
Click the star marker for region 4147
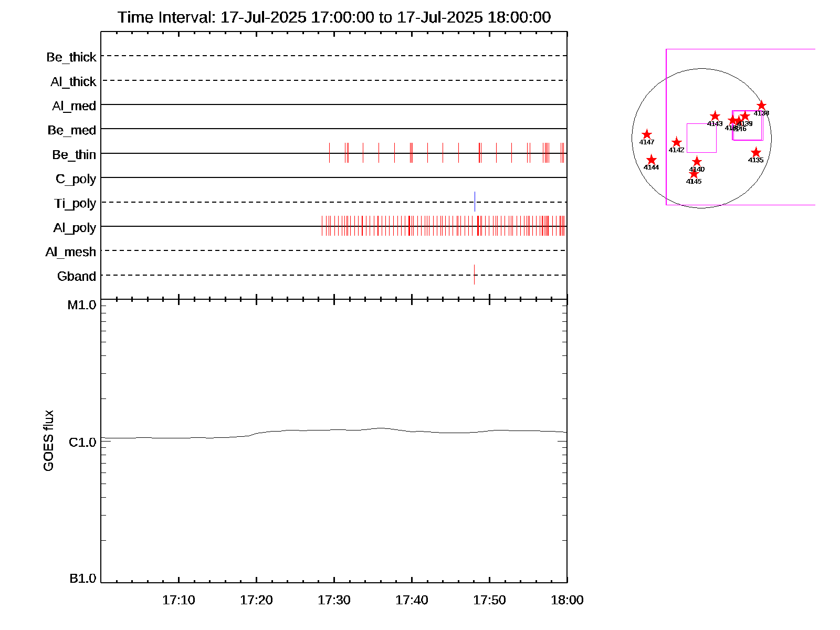647,134
